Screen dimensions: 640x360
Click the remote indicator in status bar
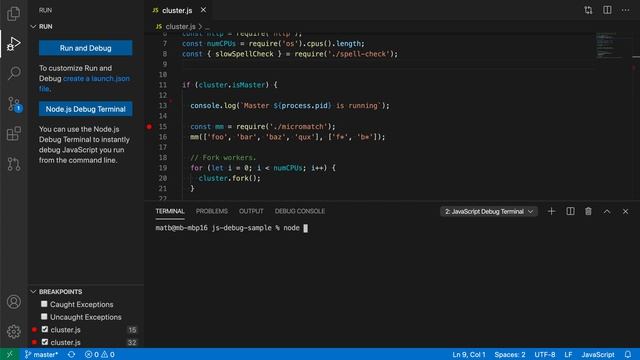[x=9, y=354]
